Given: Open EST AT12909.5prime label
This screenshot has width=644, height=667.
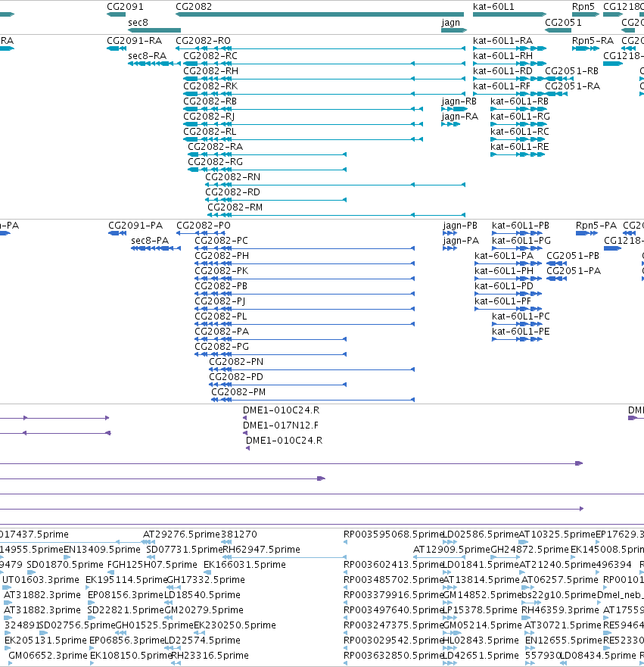Looking at the screenshot, I should tap(452, 549).
